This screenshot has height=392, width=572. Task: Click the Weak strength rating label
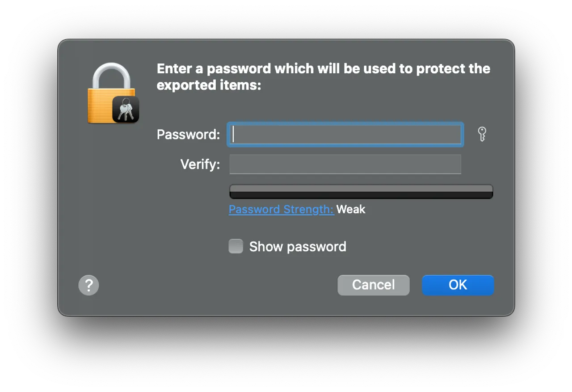click(351, 209)
